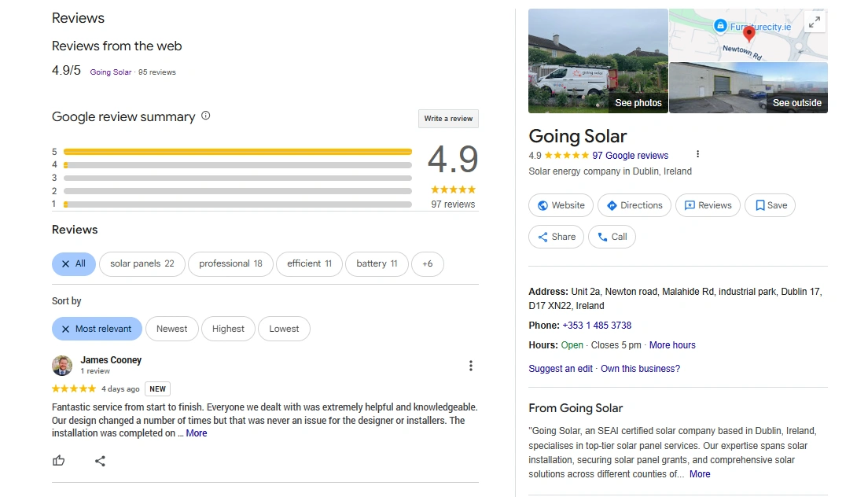Deselect the All reviews filter chip
The height and width of the screenshot is (497, 868).
tap(74, 264)
